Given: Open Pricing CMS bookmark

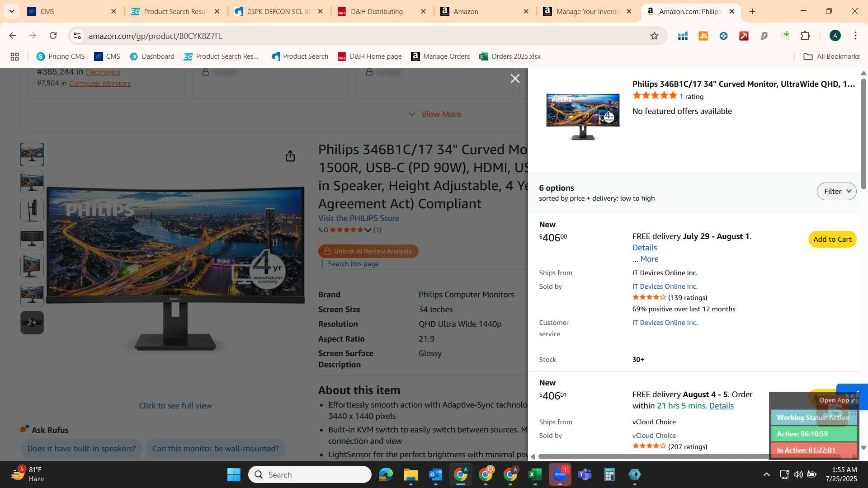Looking at the screenshot, I should (x=61, y=56).
